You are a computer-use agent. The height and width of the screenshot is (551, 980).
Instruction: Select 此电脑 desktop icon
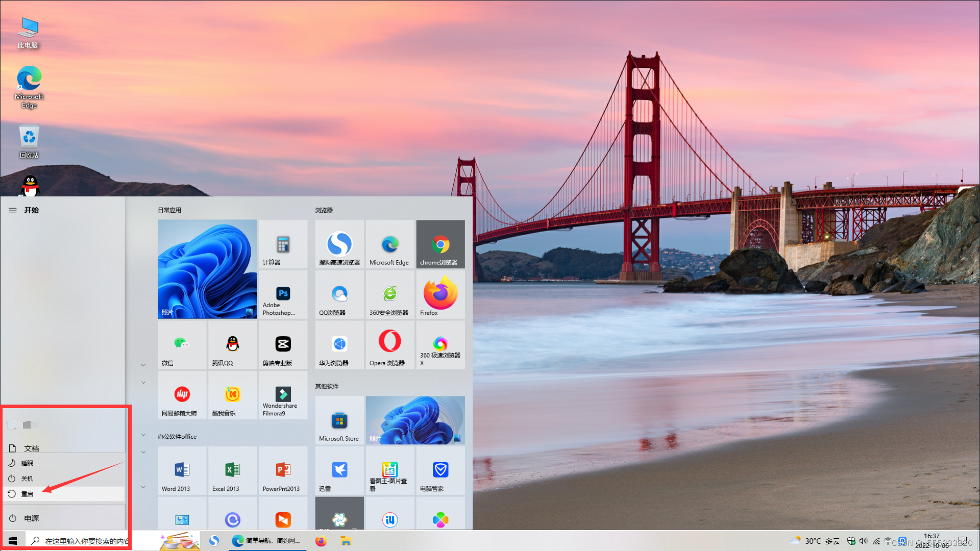tap(28, 33)
